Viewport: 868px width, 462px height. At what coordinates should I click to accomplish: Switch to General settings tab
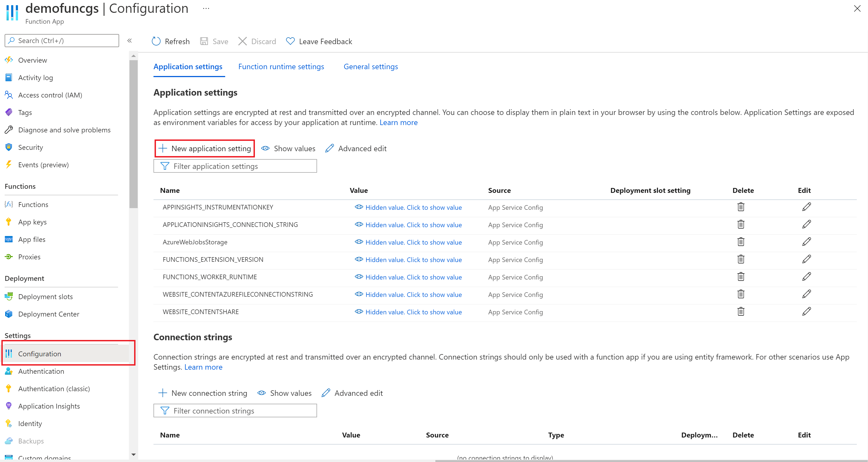370,67
